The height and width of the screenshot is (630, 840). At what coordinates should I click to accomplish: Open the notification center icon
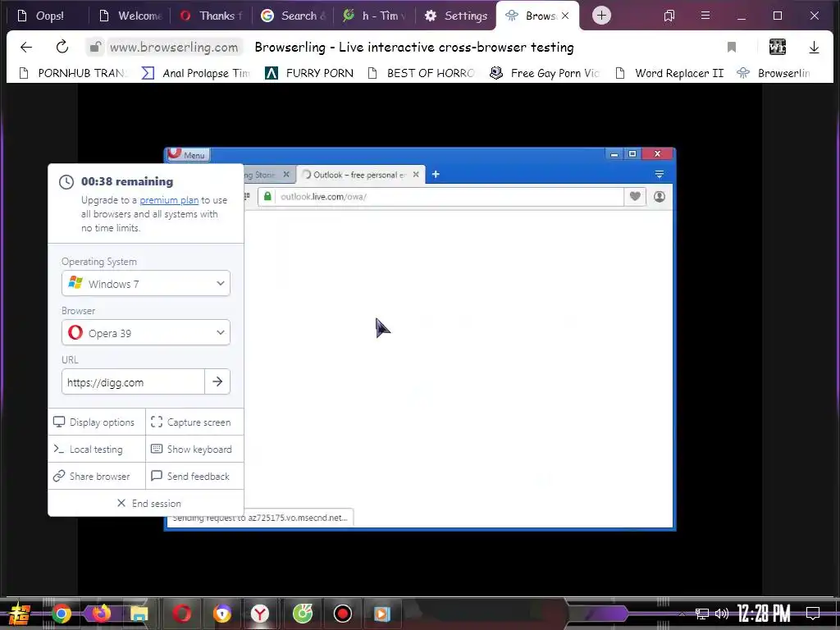(x=813, y=613)
